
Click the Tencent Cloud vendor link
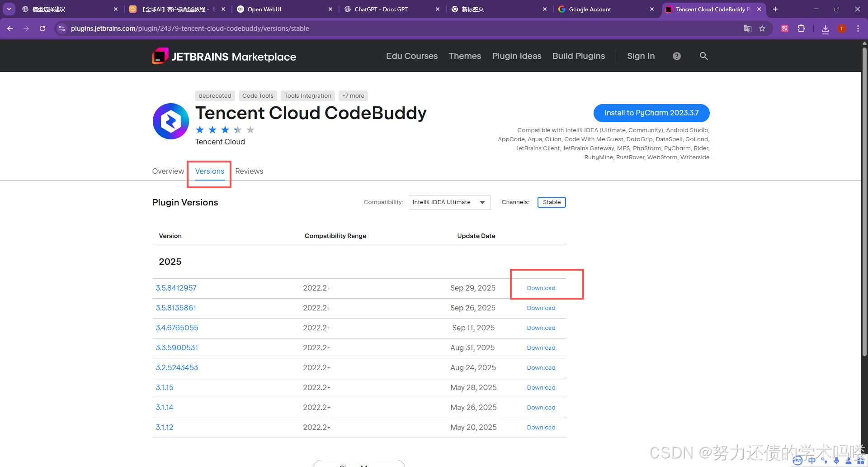pos(220,142)
